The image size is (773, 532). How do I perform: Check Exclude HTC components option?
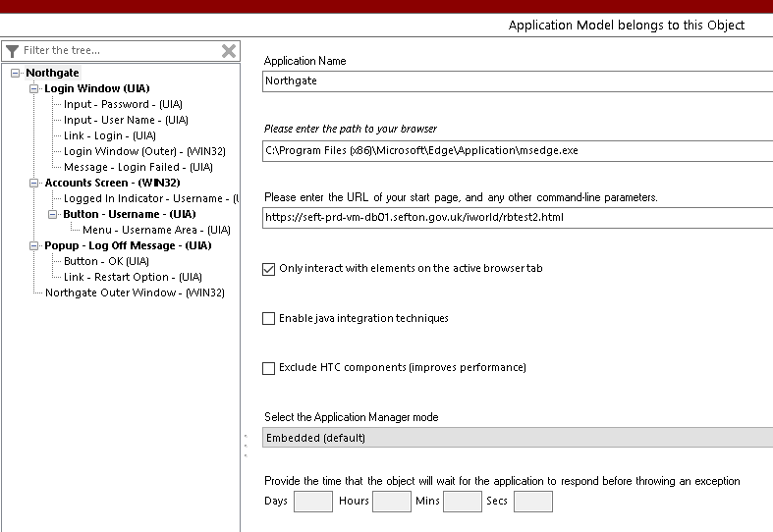click(269, 368)
